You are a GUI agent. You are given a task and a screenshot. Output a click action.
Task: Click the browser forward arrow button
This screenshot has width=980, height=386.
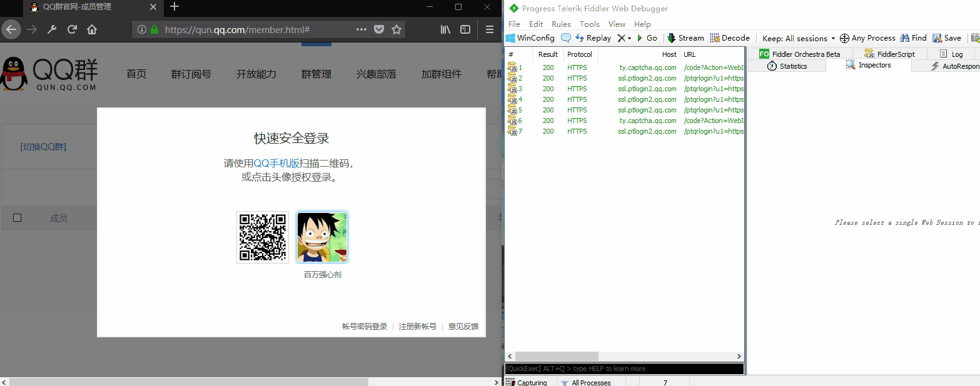pos(32,29)
